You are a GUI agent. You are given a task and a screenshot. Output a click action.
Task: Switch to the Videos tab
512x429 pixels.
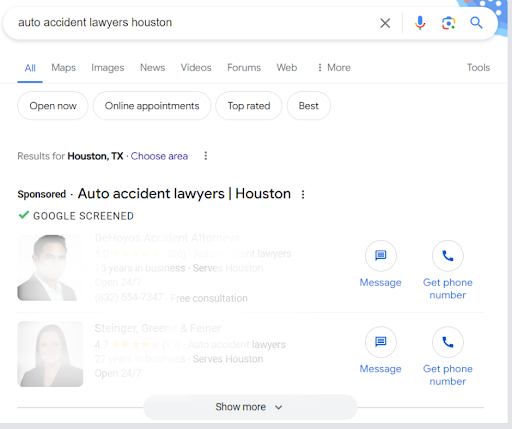(x=196, y=68)
